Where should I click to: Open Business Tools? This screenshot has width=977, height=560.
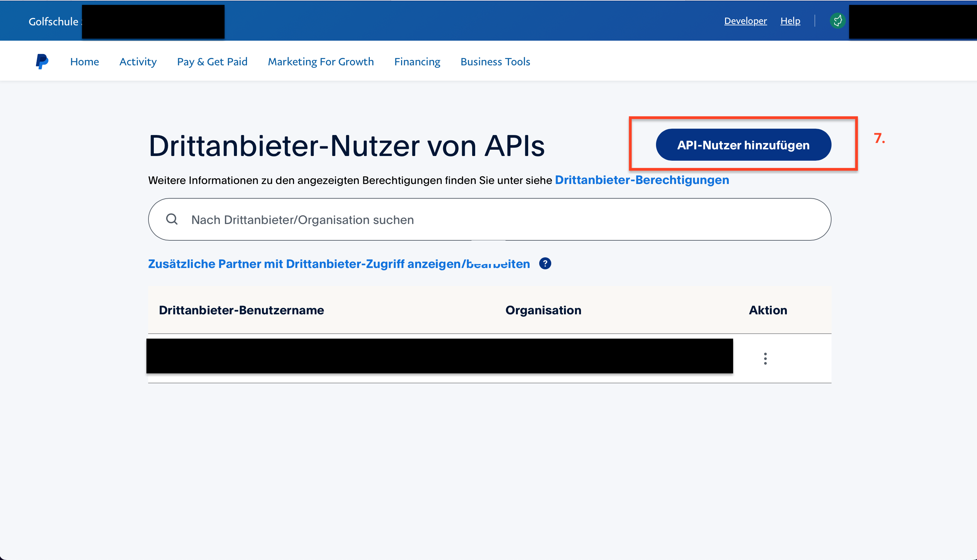point(495,62)
